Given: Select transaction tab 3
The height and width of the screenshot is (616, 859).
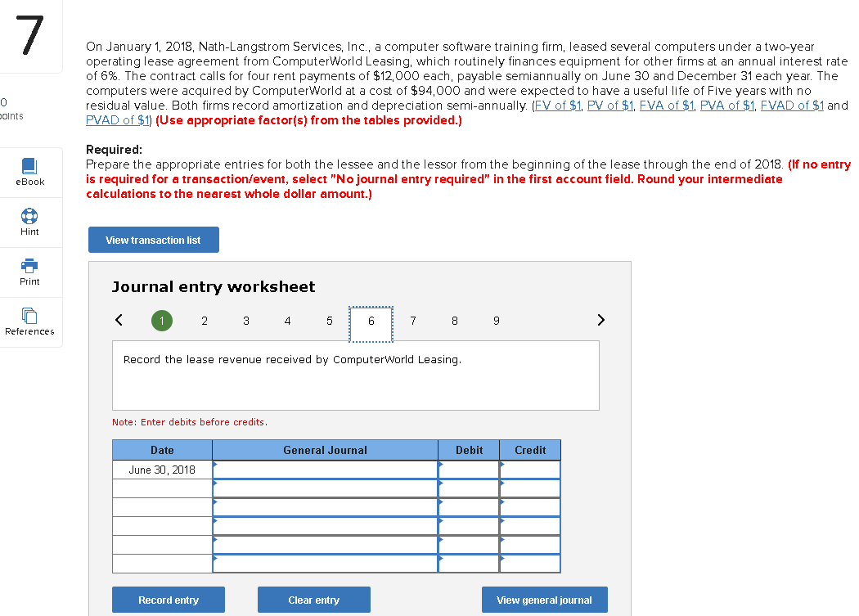Looking at the screenshot, I should coord(246,321).
